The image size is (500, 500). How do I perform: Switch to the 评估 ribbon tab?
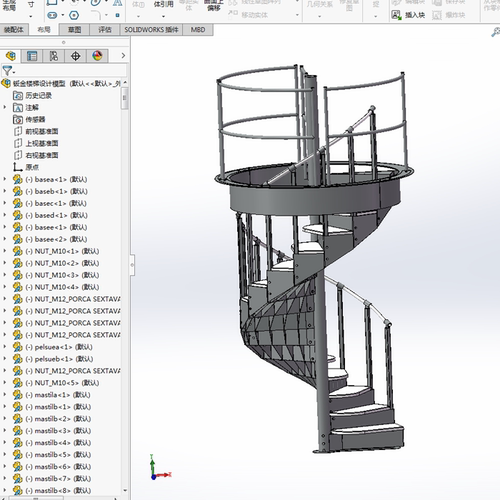tap(105, 30)
